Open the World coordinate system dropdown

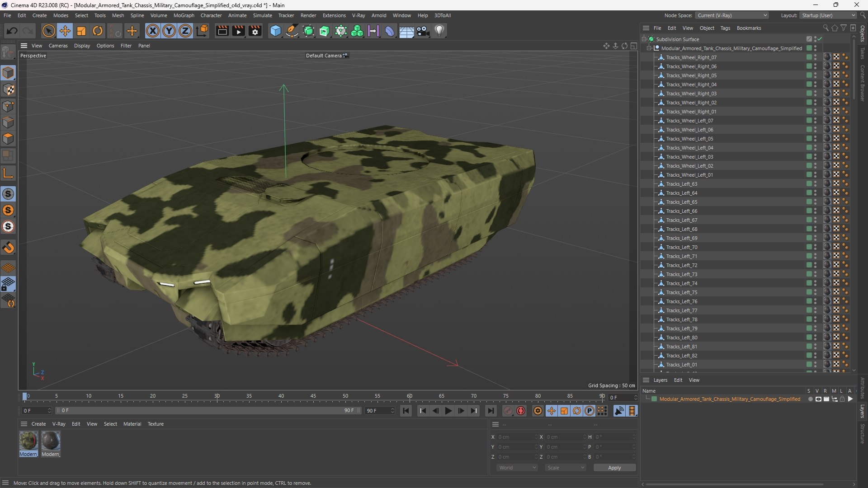click(x=517, y=468)
